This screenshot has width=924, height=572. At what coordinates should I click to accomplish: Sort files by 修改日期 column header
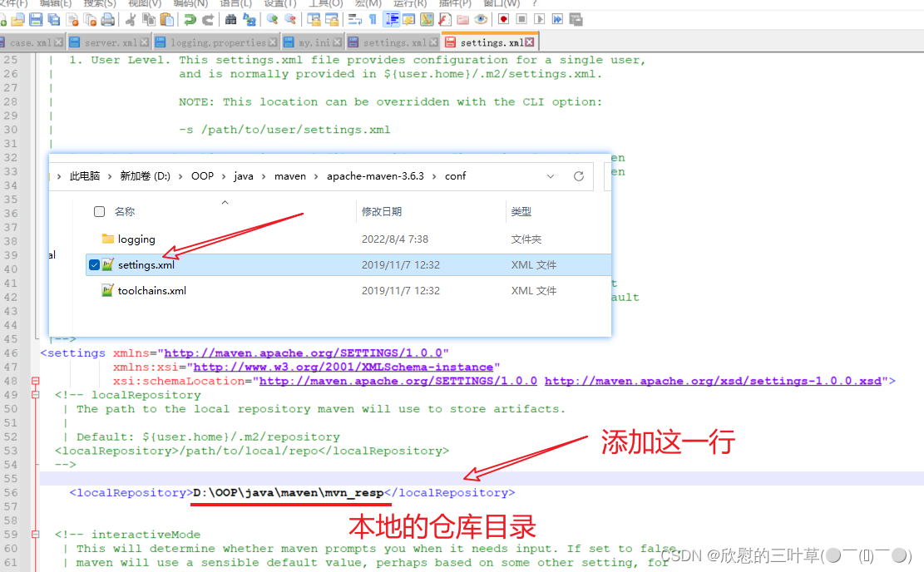coord(382,211)
